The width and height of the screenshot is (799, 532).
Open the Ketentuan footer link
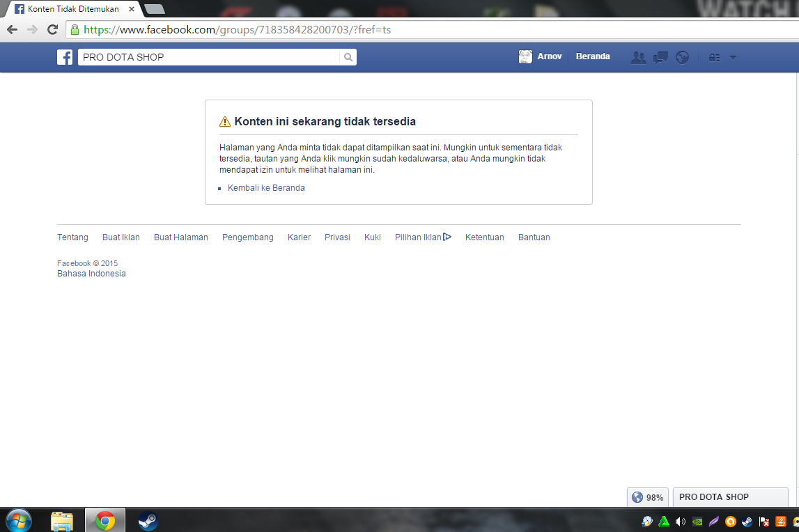click(485, 237)
